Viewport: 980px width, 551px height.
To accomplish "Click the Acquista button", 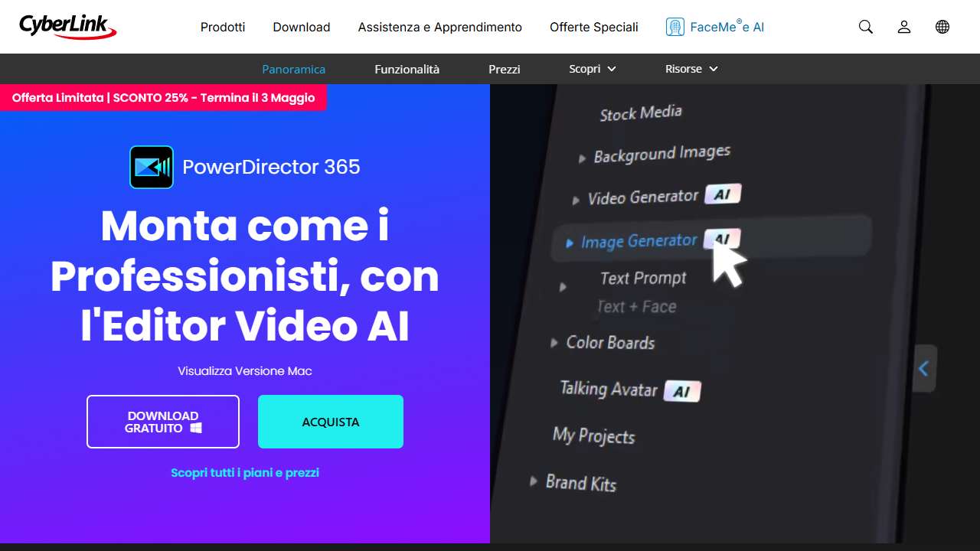I will point(331,422).
